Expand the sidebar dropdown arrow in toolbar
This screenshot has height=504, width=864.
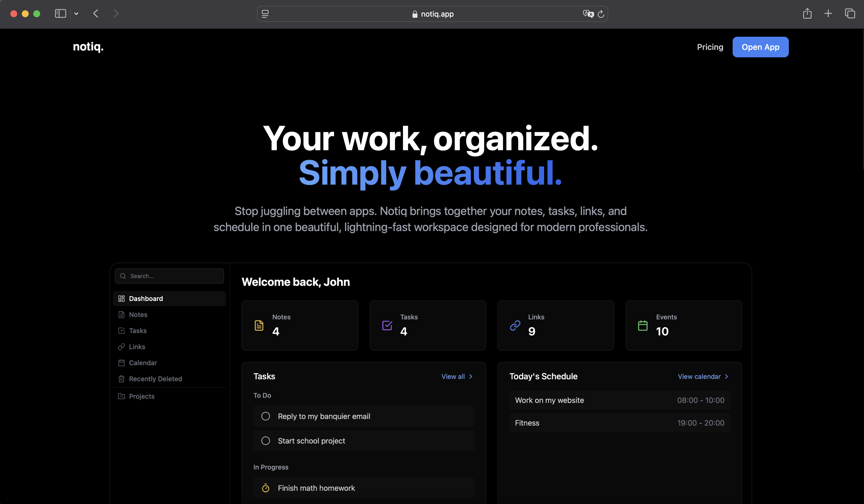click(x=76, y=14)
